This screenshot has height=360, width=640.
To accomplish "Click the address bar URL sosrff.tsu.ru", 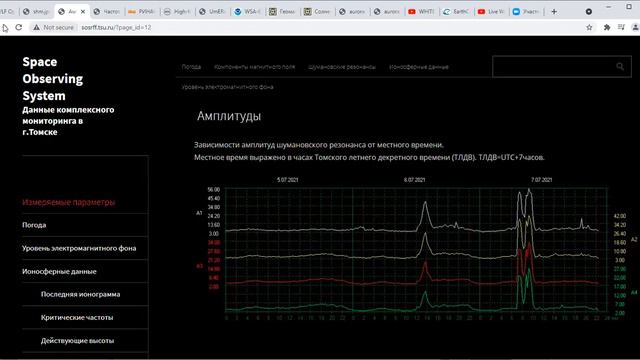I will tap(116, 27).
